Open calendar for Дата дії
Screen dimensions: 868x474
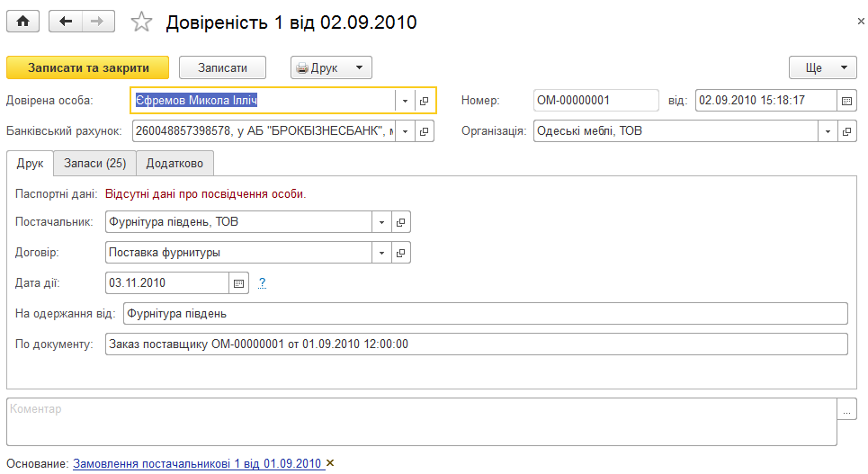(x=238, y=283)
